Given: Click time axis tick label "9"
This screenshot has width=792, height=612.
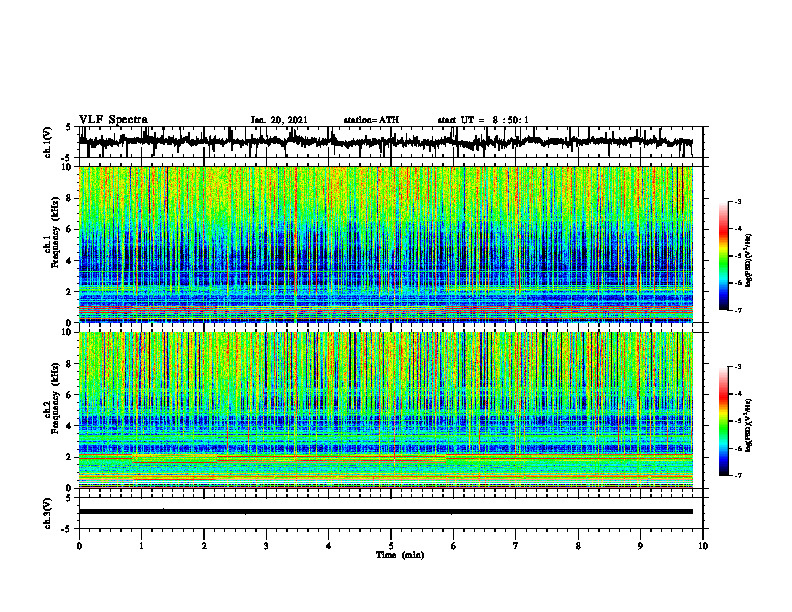Looking at the screenshot, I should pyautogui.click(x=640, y=546).
